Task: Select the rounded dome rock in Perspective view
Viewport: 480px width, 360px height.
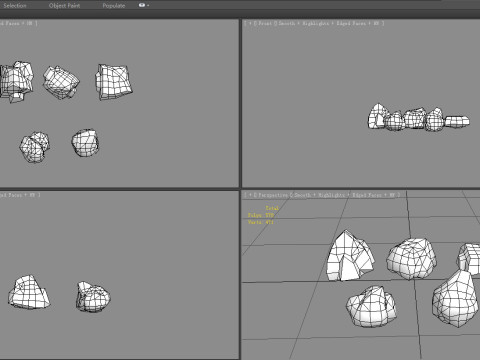Action: point(411,259)
